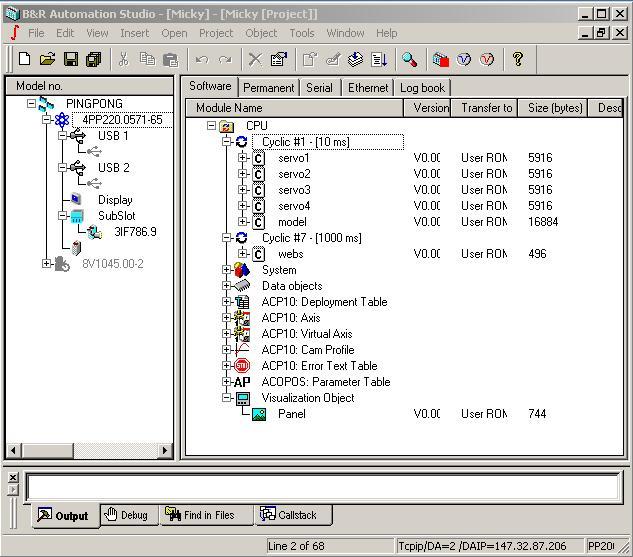The image size is (633, 557).
Task: Collapse the Visualization Object node
Action: [x=226, y=398]
